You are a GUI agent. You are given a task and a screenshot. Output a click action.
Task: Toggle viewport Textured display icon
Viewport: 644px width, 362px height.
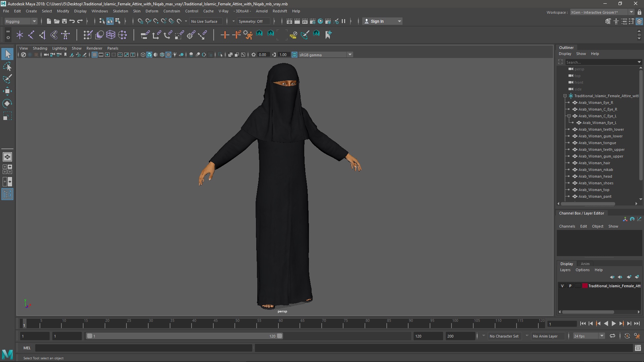click(x=168, y=55)
